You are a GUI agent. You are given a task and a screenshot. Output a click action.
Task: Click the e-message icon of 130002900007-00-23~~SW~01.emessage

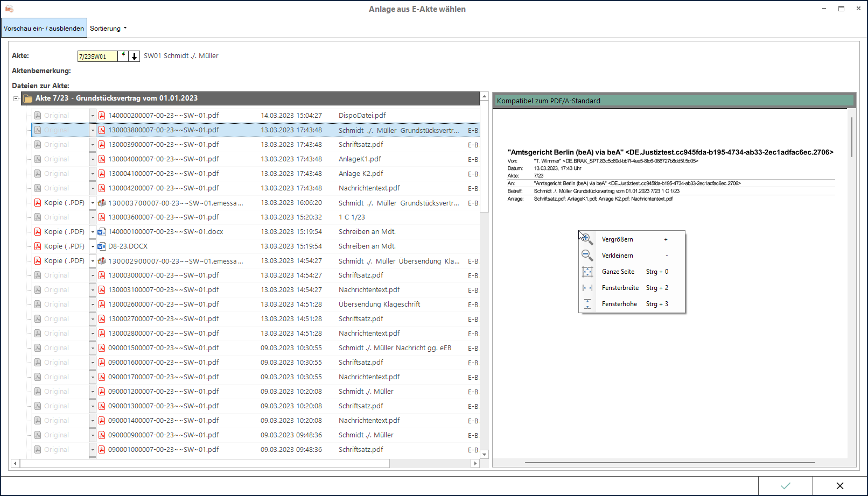[x=102, y=261]
